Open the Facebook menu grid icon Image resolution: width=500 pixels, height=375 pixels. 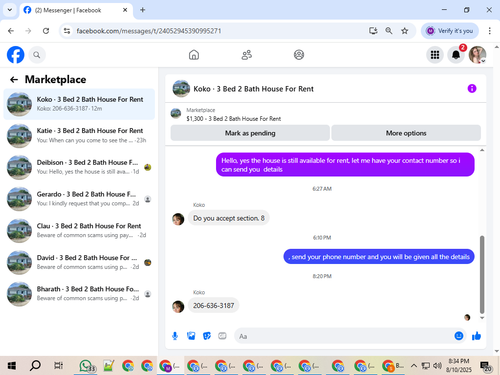[x=435, y=55]
